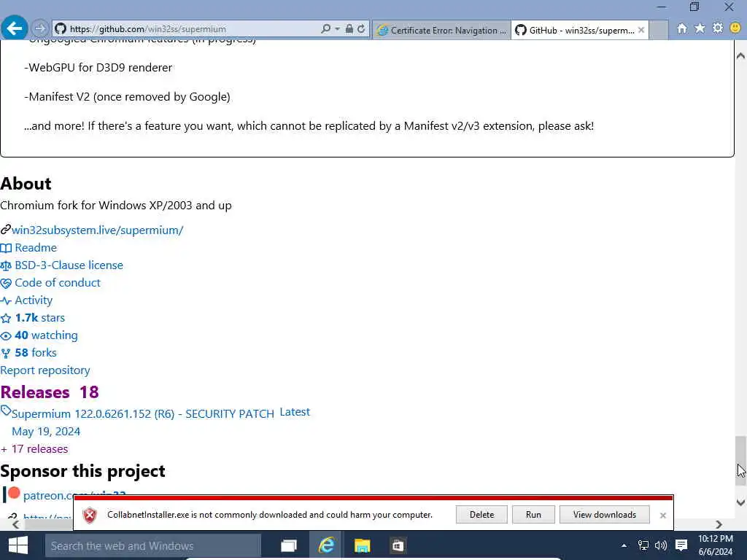Open the browser tools gear icon
Image resolution: width=747 pixels, height=560 pixels.
click(718, 28)
